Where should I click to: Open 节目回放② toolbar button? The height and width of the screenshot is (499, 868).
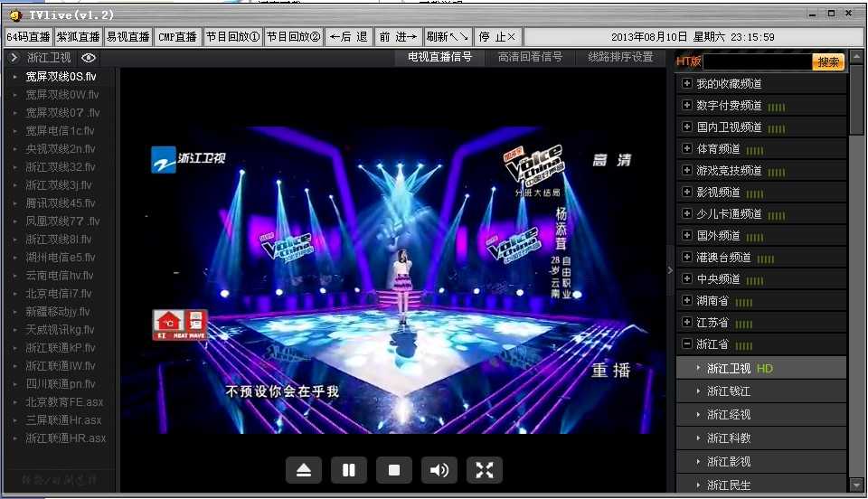pyautogui.click(x=294, y=37)
